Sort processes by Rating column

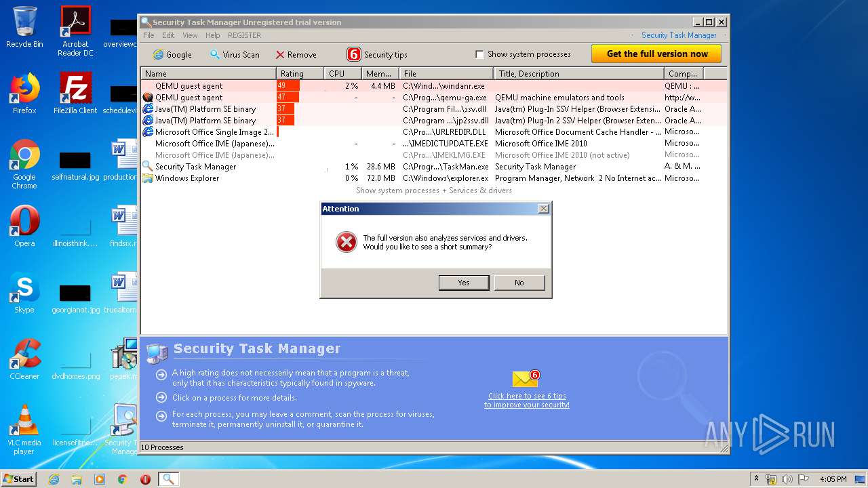click(x=300, y=73)
